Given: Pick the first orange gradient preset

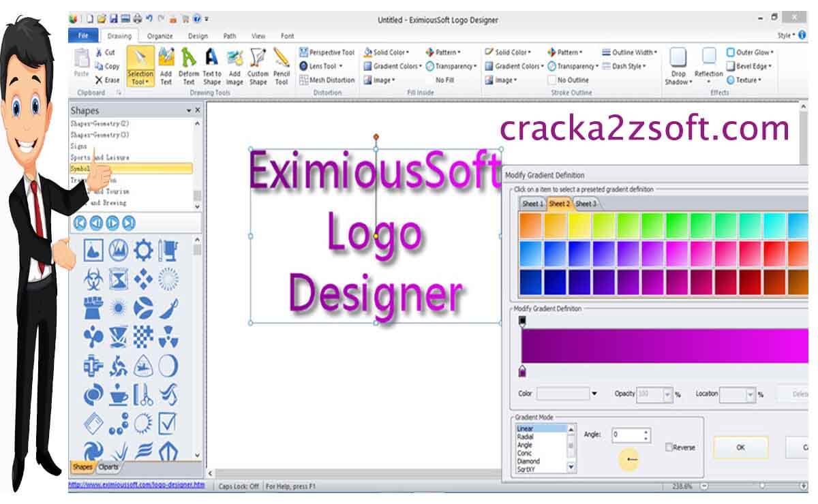Looking at the screenshot, I should coord(530,225).
